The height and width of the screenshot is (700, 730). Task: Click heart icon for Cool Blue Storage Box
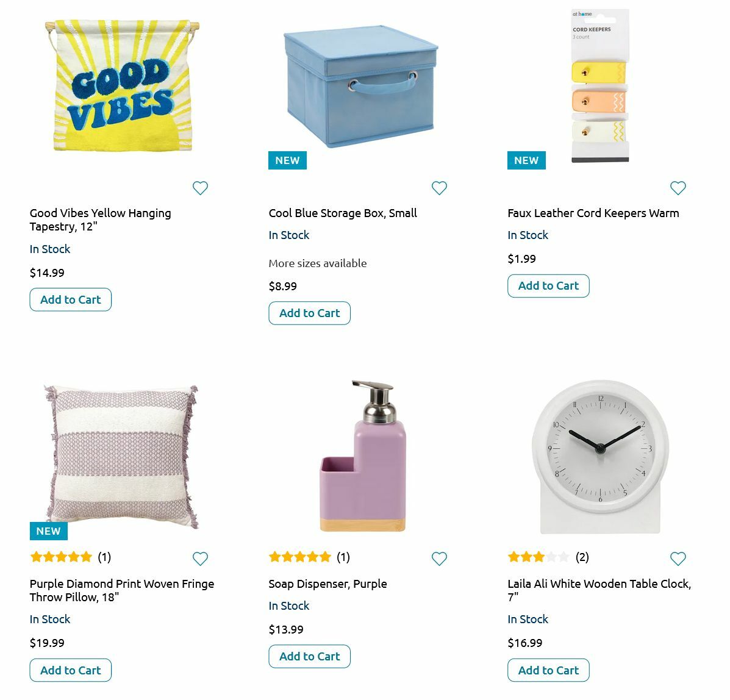click(x=439, y=188)
